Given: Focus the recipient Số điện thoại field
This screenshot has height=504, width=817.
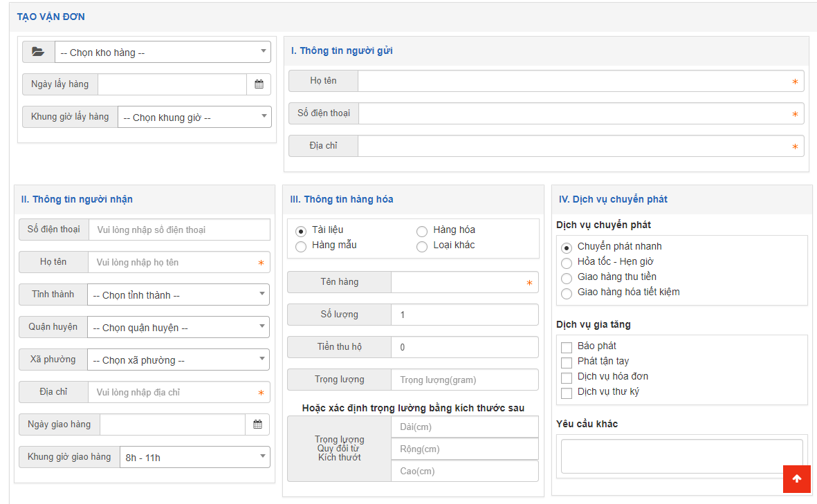Looking at the screenshot, I should (x=179, y=230).
